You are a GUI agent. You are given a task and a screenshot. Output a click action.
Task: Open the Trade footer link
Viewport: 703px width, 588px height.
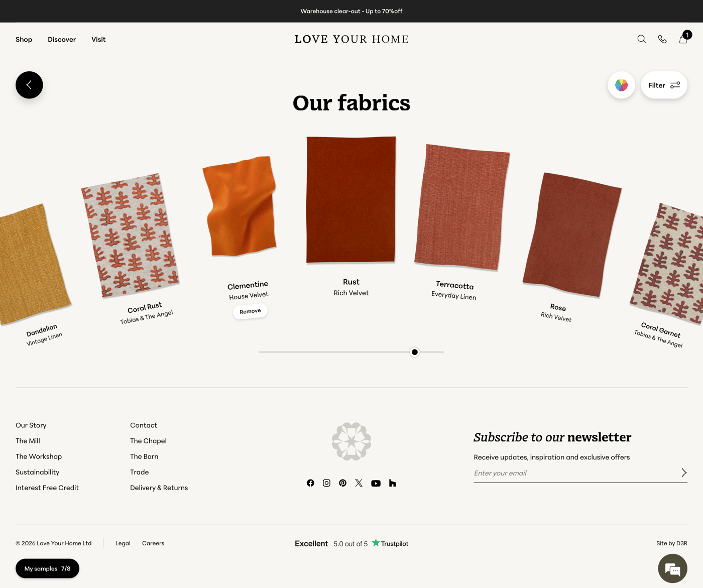point(139,472)
